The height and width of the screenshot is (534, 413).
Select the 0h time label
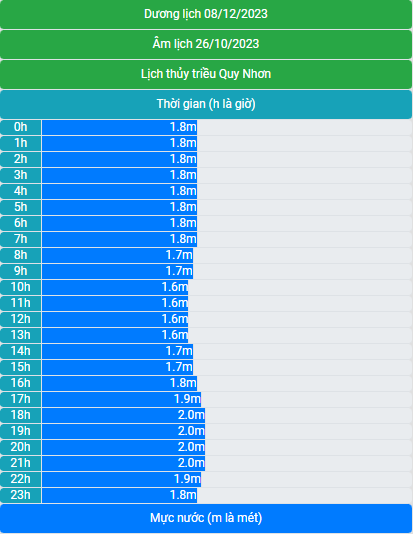(20, 127)
